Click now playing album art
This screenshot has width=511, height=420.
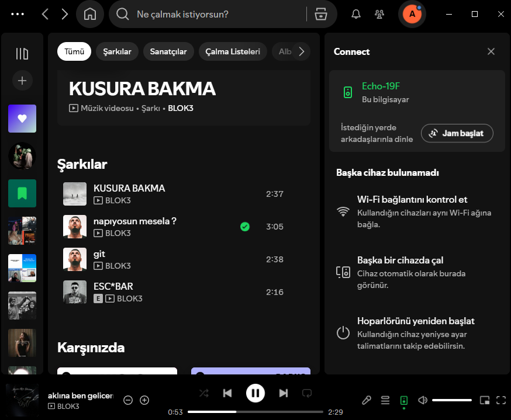[x=22, y=400]
